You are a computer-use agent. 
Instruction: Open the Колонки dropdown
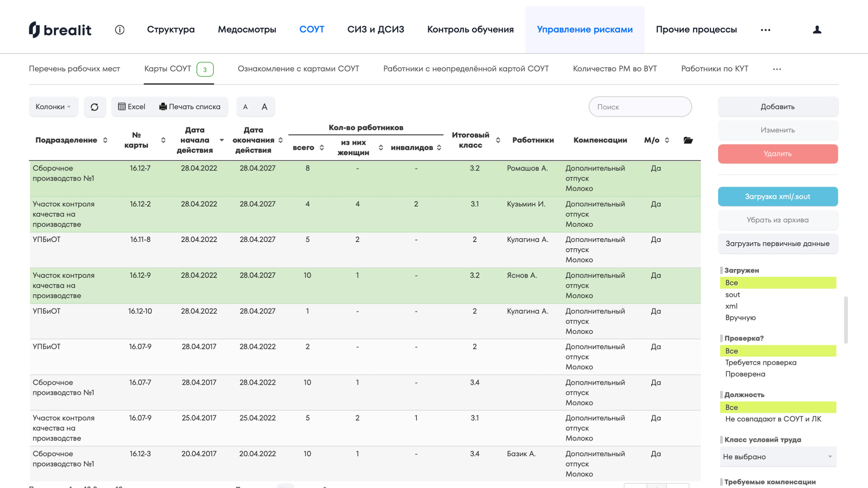[x=53, y=107]
